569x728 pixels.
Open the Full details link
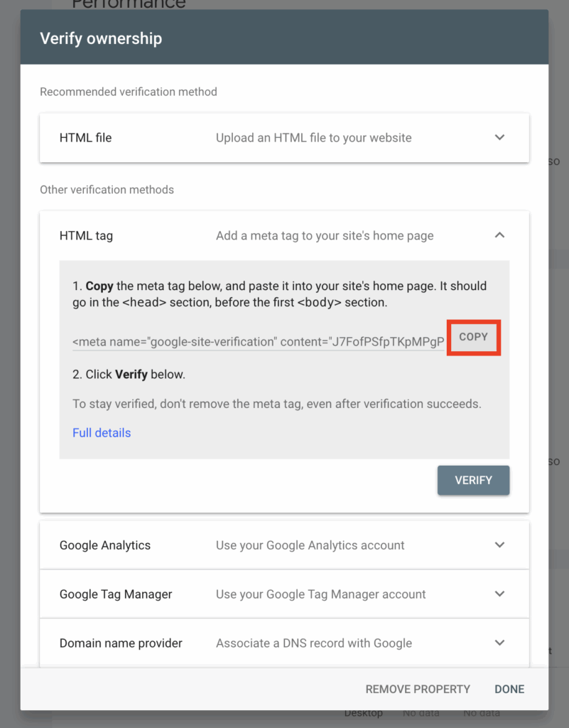click(x=102, y=432)
